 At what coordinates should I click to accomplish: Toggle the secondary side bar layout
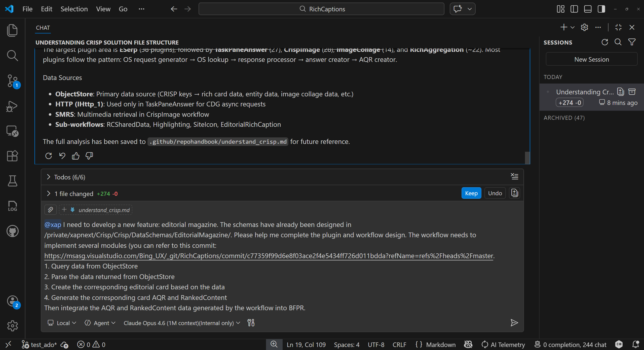pyautogui.click(x=601, y=9)
